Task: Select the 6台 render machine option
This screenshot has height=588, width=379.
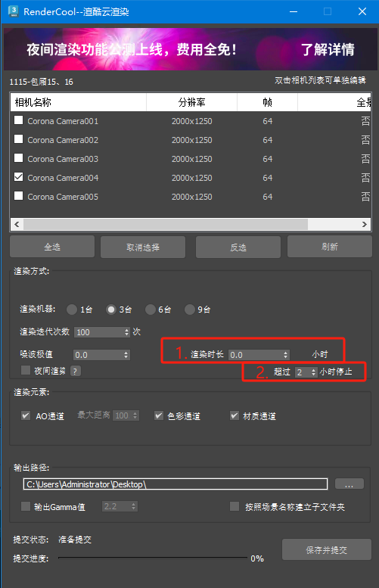Action: click(151, 310)
